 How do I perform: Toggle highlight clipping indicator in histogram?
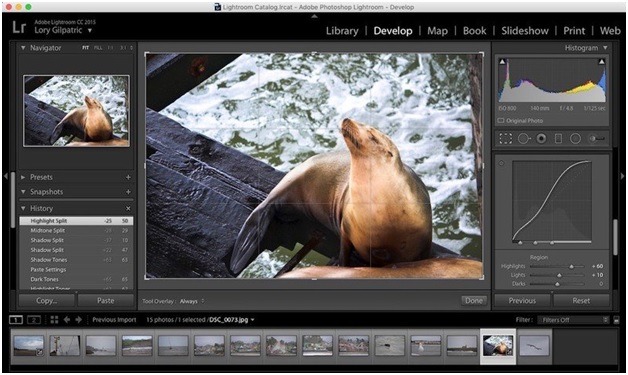[x=601, y=61]
